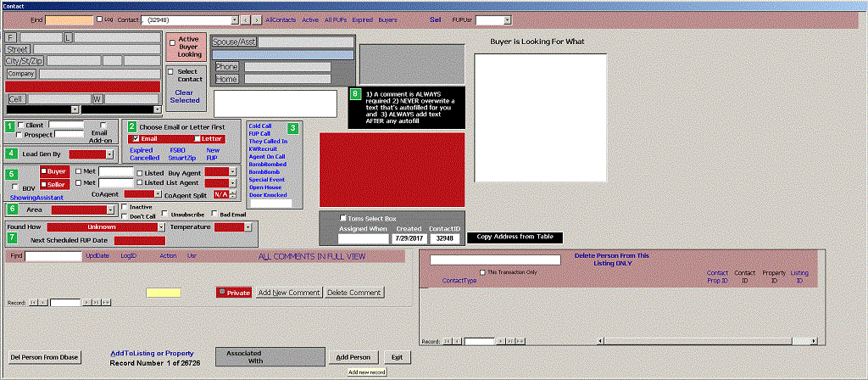
Task: Click the green number 1 badge beside Client
Action: point(11,126)
